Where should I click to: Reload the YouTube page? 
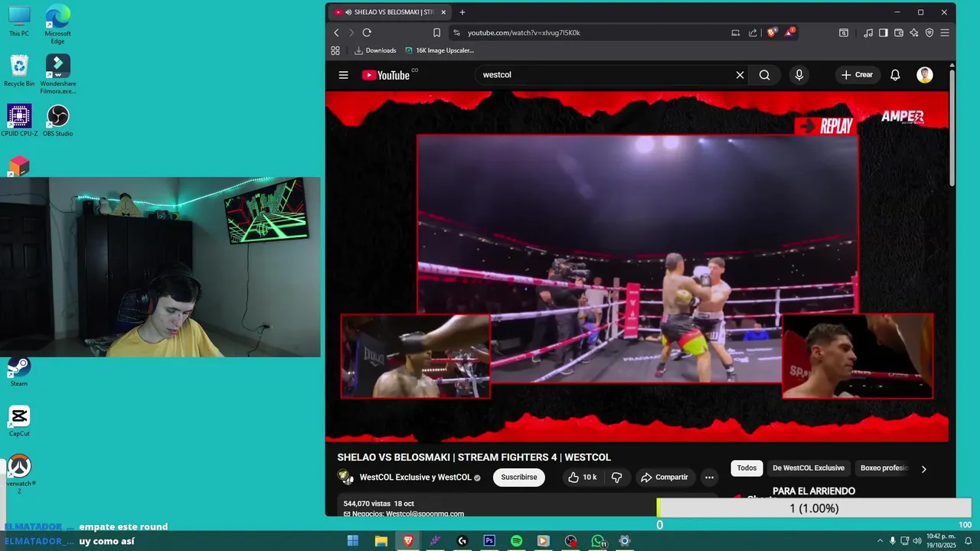click(367, 33)
